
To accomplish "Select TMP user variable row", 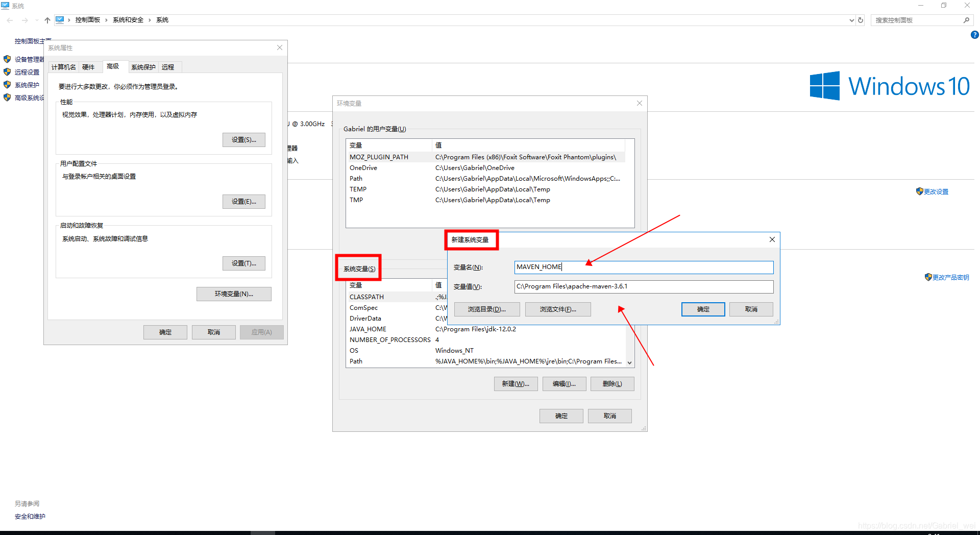I will pyautogui.click(x=485, y=200).
